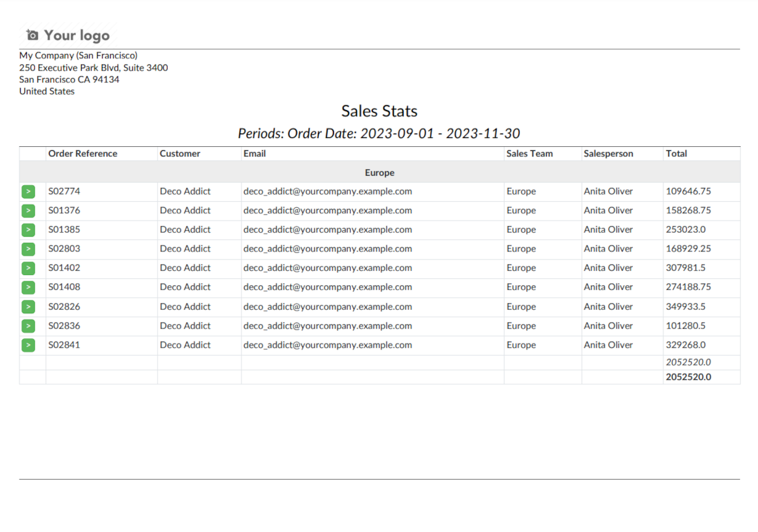Open S02836 with its green arrow button
Screen dimensions: 758x532
(x=28, y=326)
